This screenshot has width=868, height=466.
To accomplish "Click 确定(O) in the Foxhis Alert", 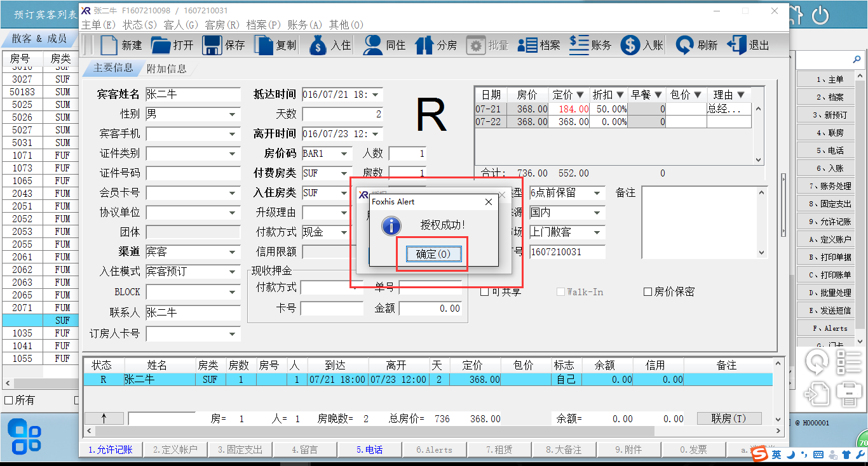I will coord(433,254).
